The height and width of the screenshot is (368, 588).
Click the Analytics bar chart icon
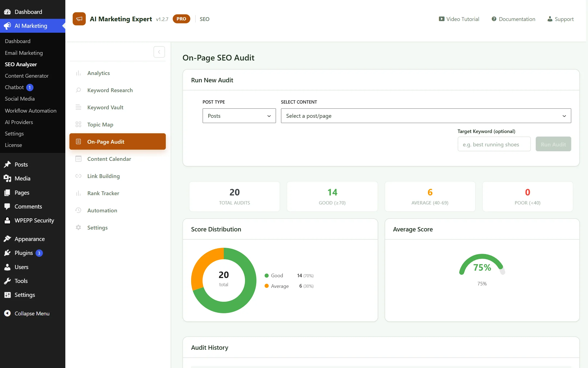pyautogui.click(x=78, y=73)
